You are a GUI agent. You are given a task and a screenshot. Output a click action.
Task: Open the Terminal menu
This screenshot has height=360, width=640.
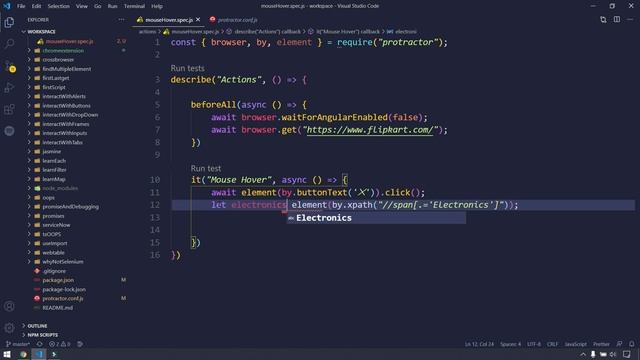click(134, 6)
